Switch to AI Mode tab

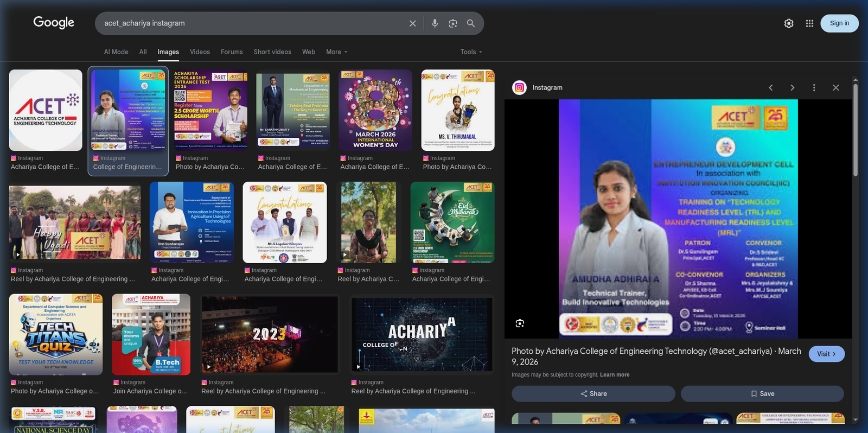116,52
